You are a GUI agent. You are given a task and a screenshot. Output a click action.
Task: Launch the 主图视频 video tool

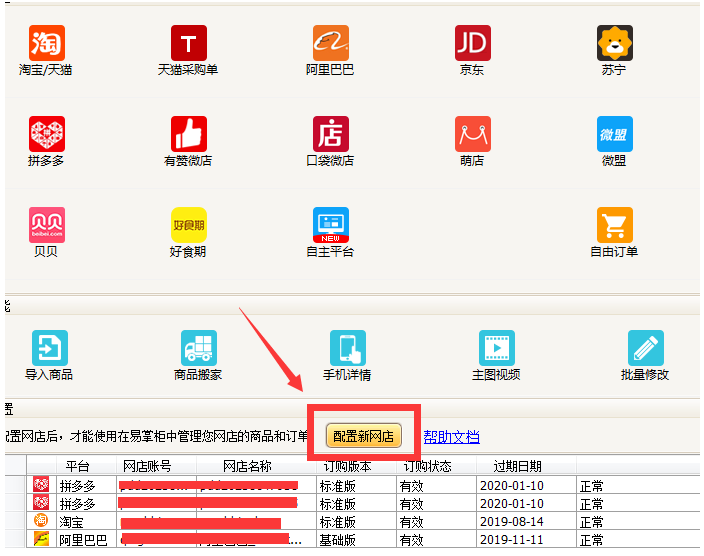coord(497,348)
